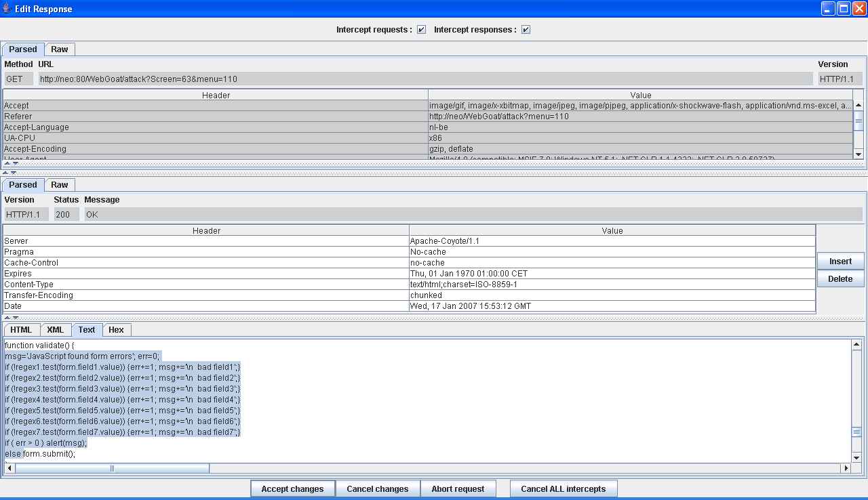
Task: Click Cancel ALL intercepts button
Action: (563, 489)
